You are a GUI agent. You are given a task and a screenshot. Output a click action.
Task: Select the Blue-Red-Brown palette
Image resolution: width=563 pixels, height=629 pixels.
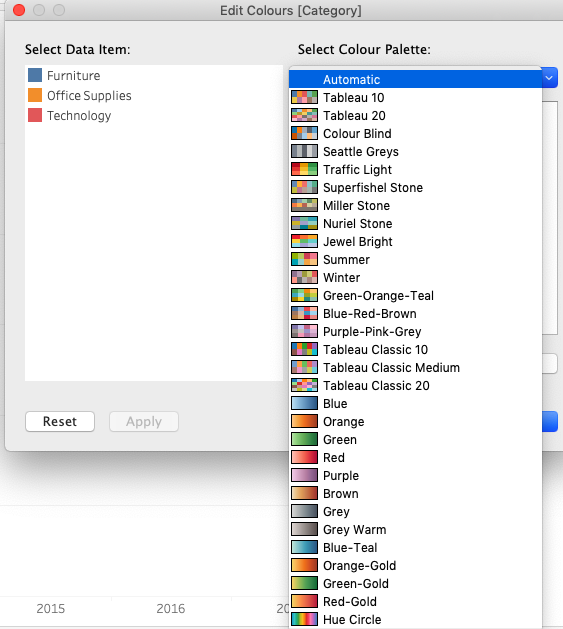coord(415,314)
